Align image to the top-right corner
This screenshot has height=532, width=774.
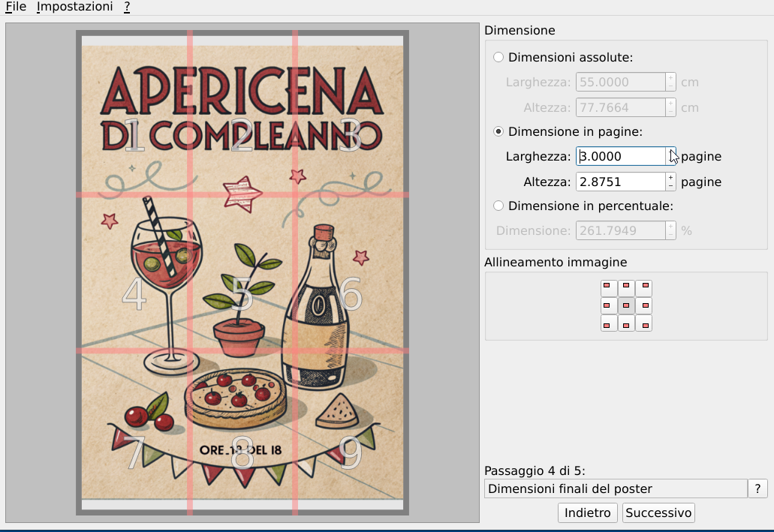[x=643, y=287]
